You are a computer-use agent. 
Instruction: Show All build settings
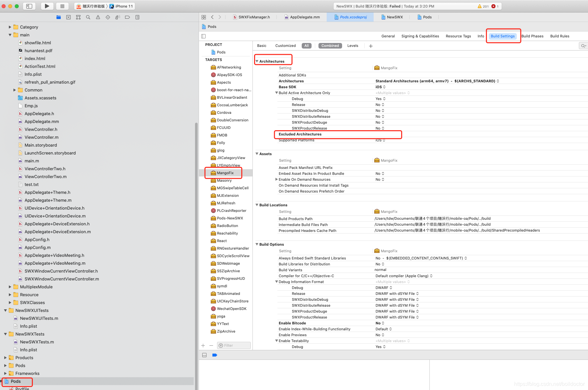tap(306, 46)
